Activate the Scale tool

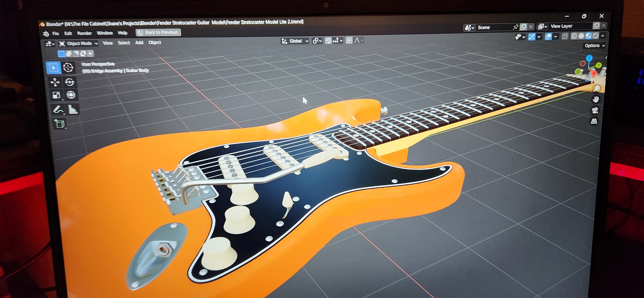tap(56, 95)
